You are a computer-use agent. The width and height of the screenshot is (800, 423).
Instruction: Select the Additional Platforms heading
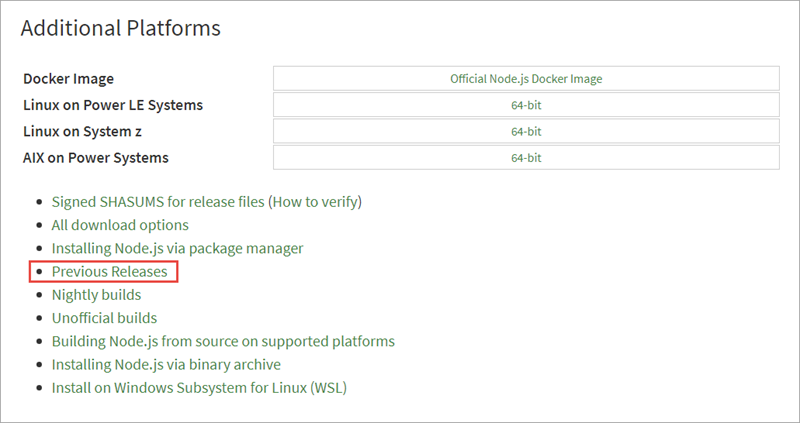(x=120, y=28)
